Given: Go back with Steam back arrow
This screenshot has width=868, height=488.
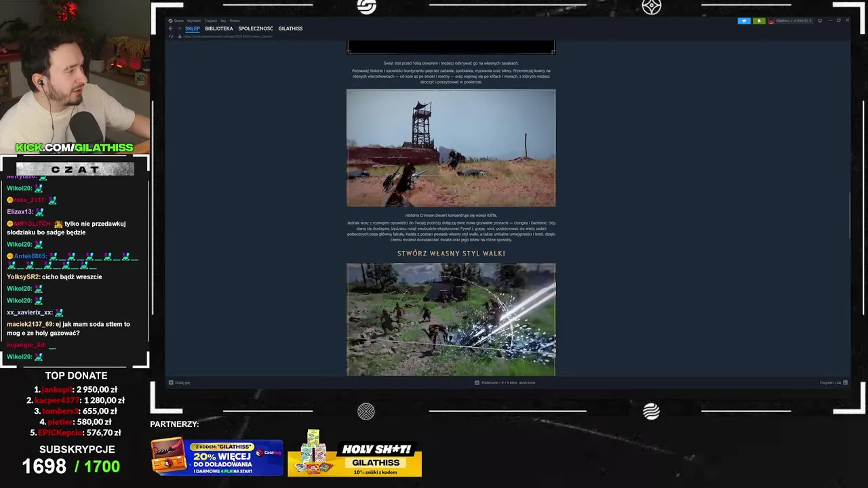Looking at the screenshot, I should click(170, 28).
